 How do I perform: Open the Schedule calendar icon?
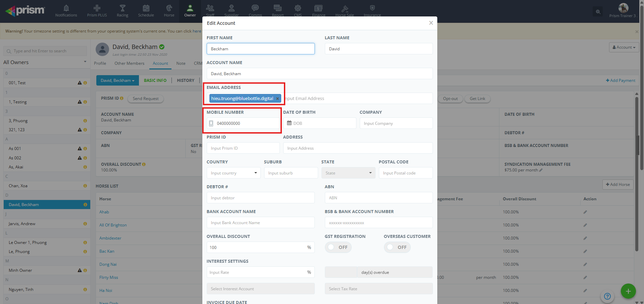146,8
